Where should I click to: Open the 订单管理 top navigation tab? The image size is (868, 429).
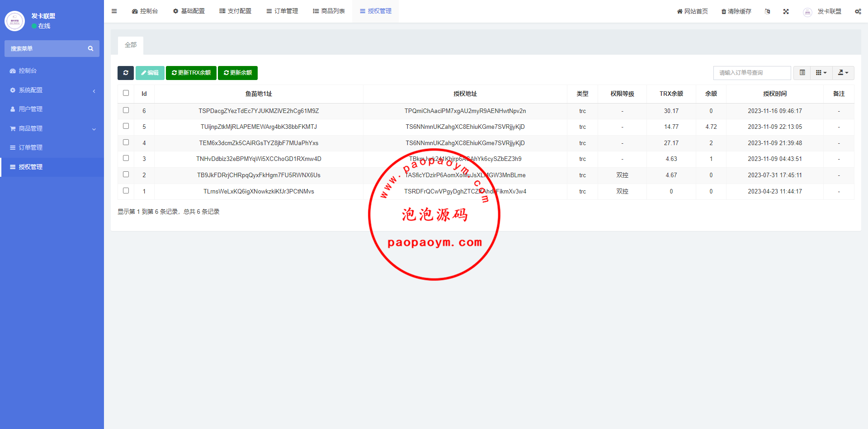(282, 11)
